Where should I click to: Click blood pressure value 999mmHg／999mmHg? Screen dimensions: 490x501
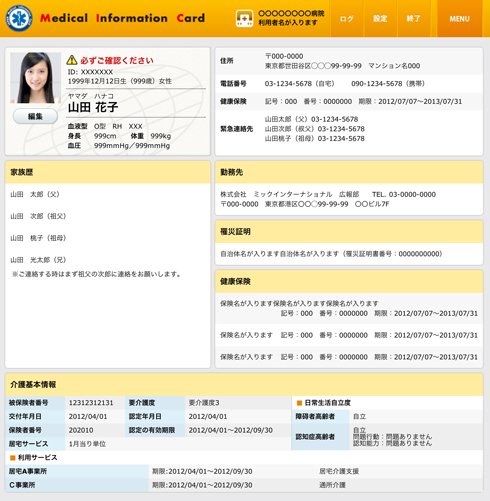132,146
